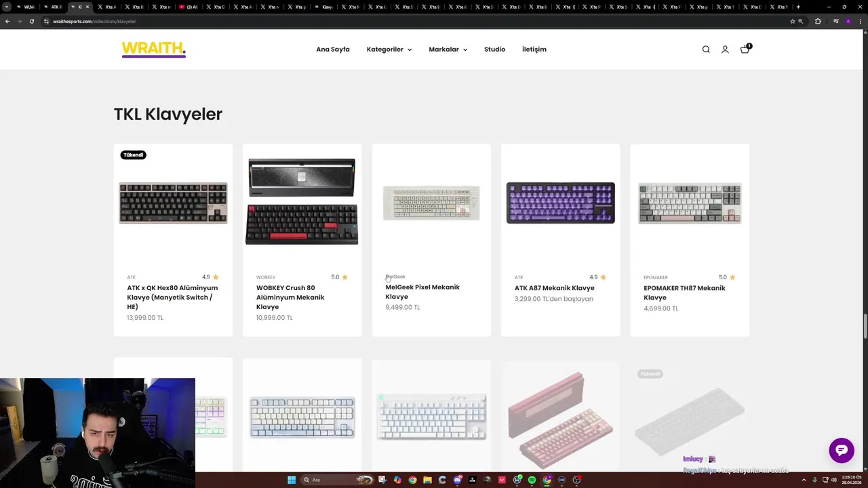Click the EPOMAKER TH87 keyboard image
The width and height of the screenshot is (868, 488).
[x=690, y=203]
